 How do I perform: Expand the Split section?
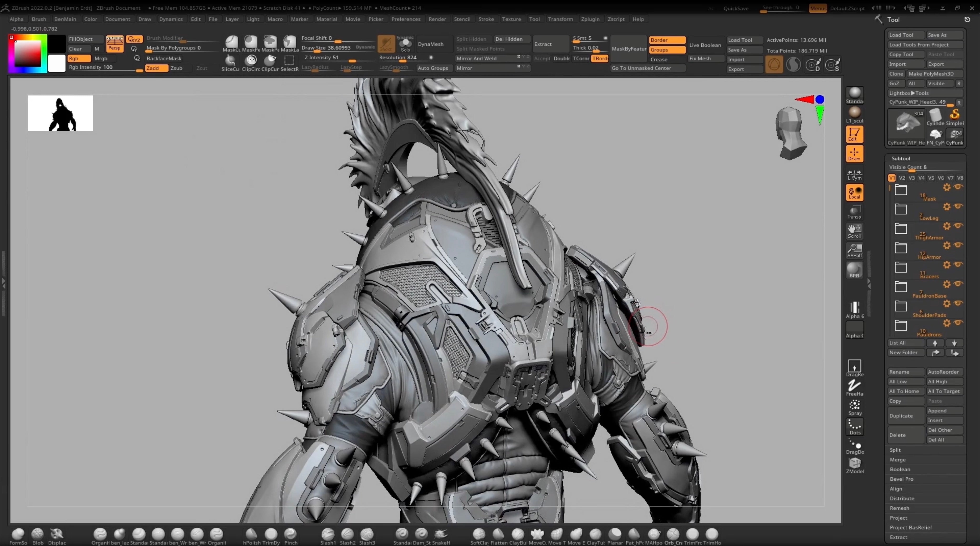(x=895, y=450)
